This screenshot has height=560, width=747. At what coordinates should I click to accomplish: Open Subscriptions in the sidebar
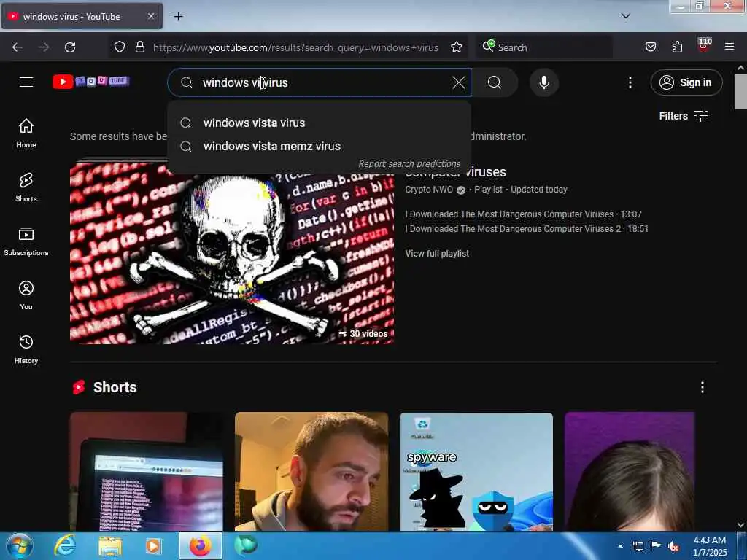26,241
